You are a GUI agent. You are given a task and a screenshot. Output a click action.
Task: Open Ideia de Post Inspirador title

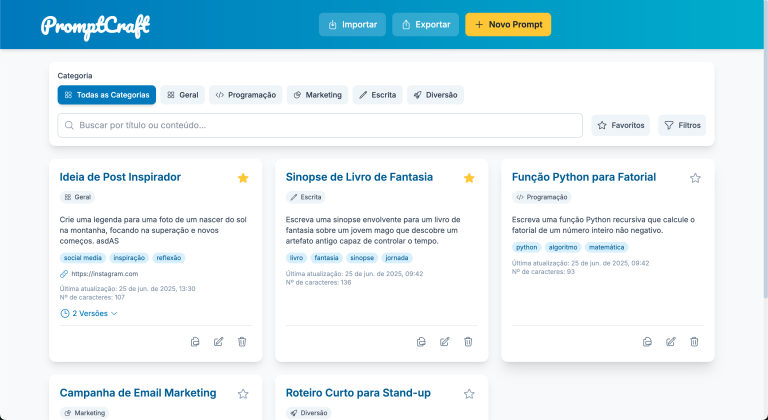click(120, 177)
